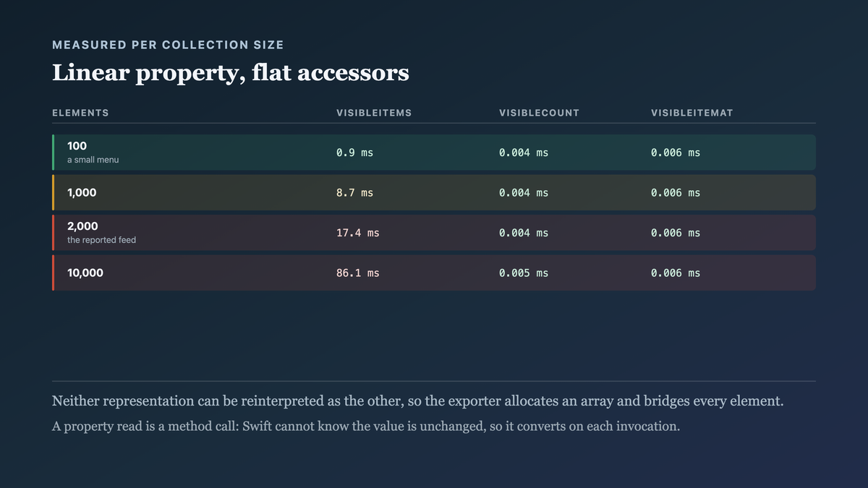This screenshot has width=868, height=488.
Task: Click the 0.005 ms value
Action: tap(524, 273)
